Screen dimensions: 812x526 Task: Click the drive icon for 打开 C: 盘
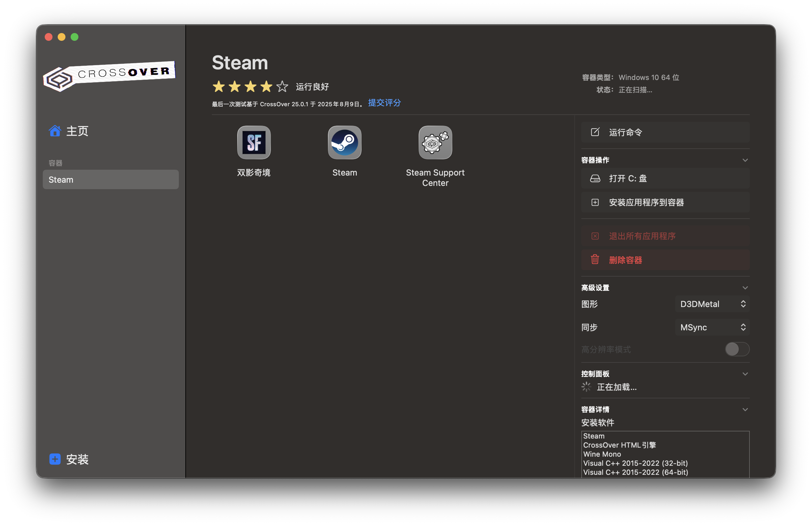[595, 178]
